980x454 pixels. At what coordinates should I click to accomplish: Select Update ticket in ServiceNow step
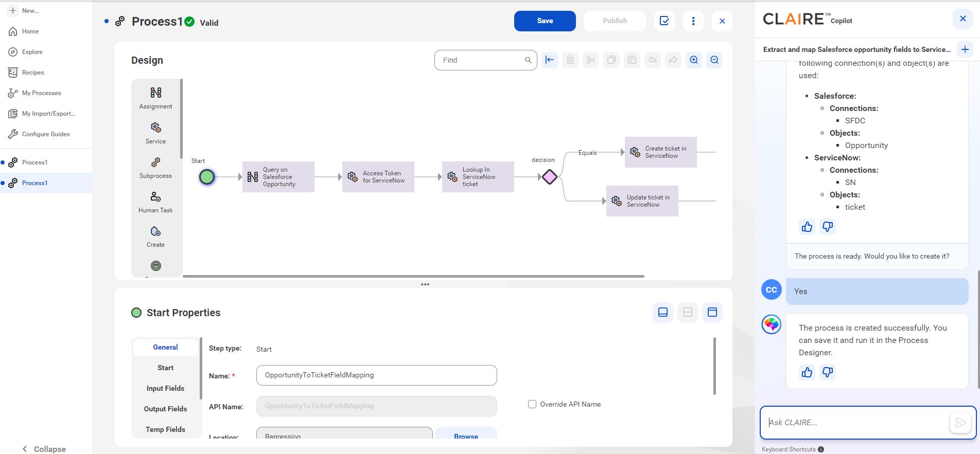point(642,201)
